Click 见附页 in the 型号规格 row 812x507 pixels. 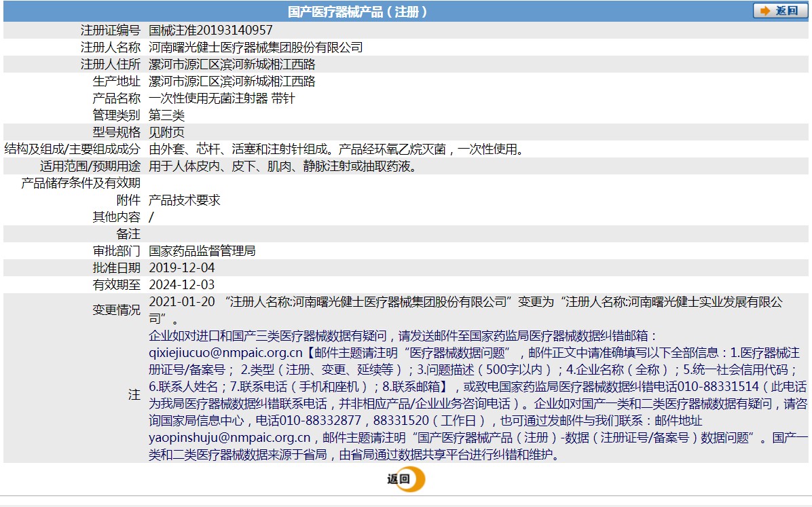click(167, 132)
